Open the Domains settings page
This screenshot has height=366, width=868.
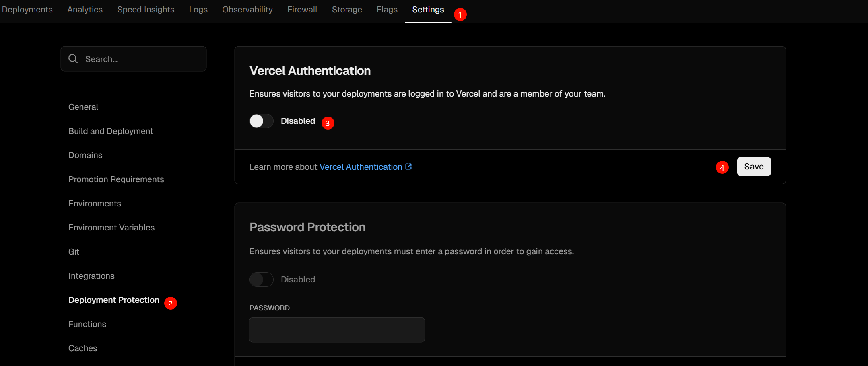(x=85, y=155)
